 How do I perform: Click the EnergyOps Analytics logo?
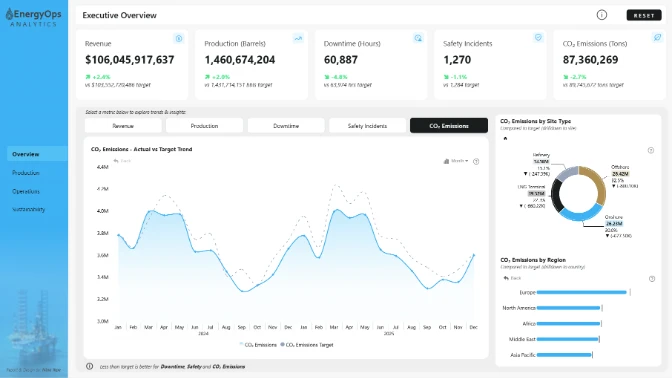pos(33,18)
